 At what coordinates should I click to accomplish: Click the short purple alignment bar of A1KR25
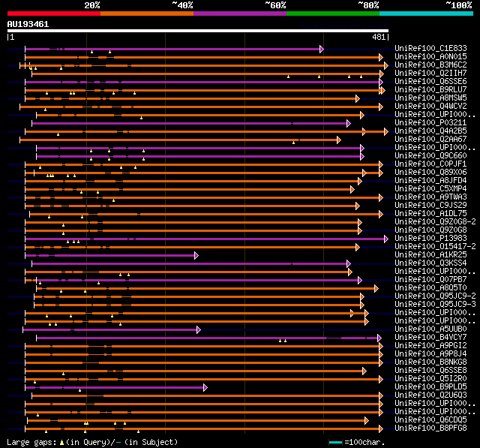[110, 255]
